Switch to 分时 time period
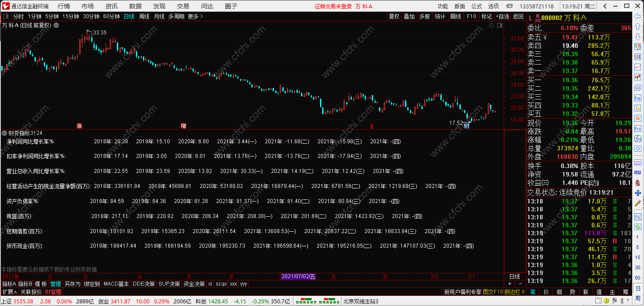The image size is (644, 306). click(x=18, y=16)
